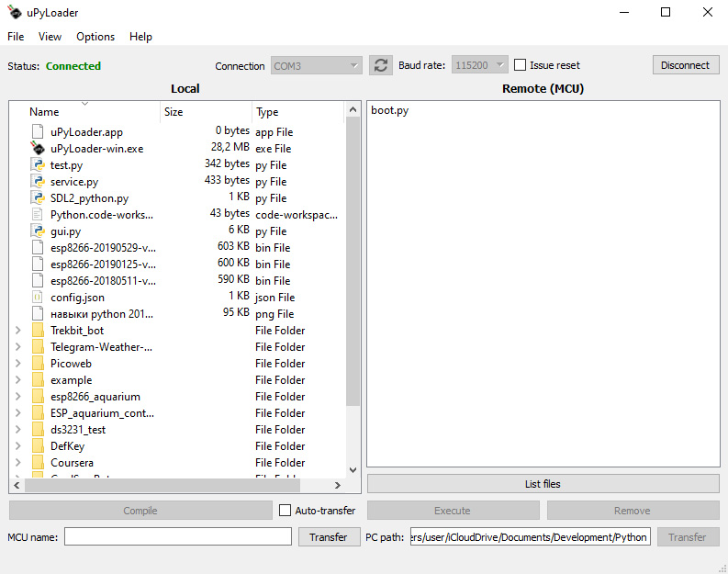Click the Compile button
This screenshot has width=728, height=574.
pyautogui.click(x=140, y=511)
